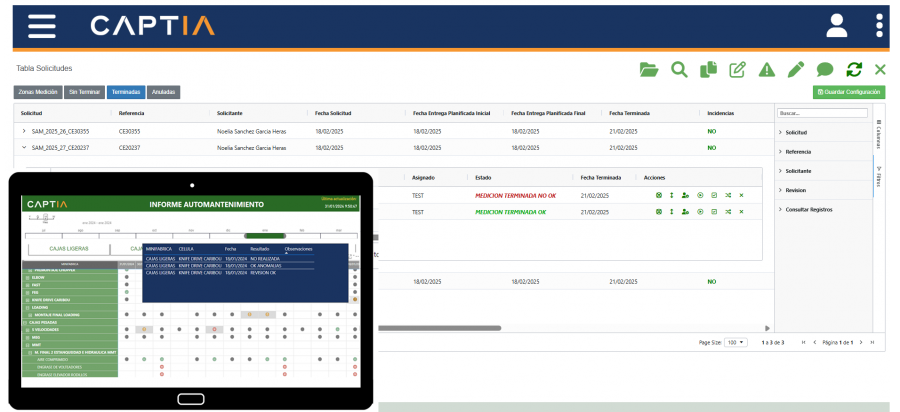Go to last page of table
Viewport: 900px width, 412px height.
(x=872, y=342)
